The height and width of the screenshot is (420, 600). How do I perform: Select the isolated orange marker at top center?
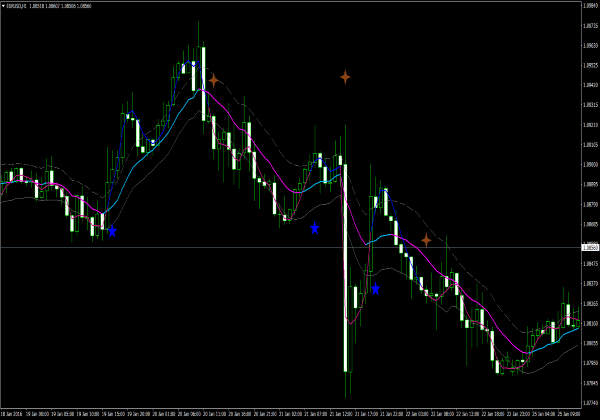tap(345, 76)
